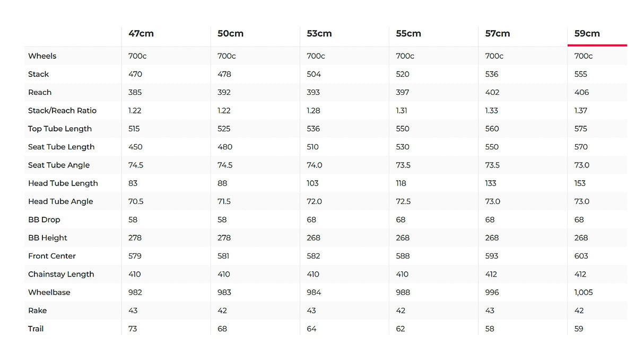Click the BB Drop row label
The image size is (644, 362).
pos(44,220)
